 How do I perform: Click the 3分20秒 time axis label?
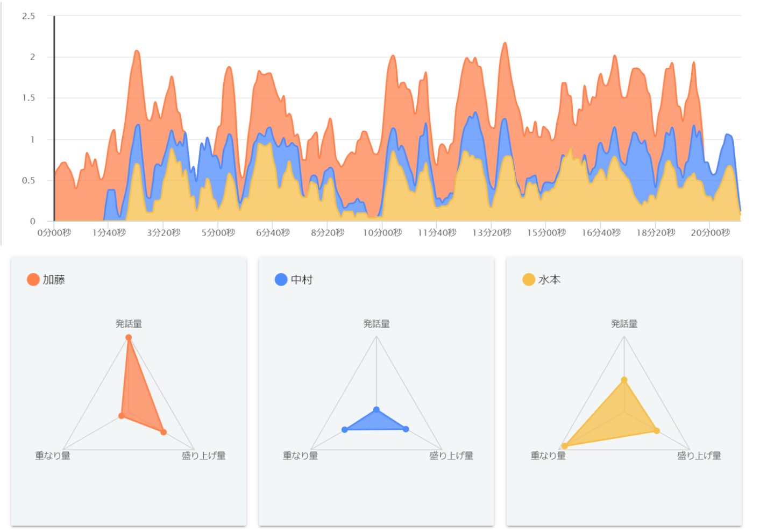click(x=164, y=233)
